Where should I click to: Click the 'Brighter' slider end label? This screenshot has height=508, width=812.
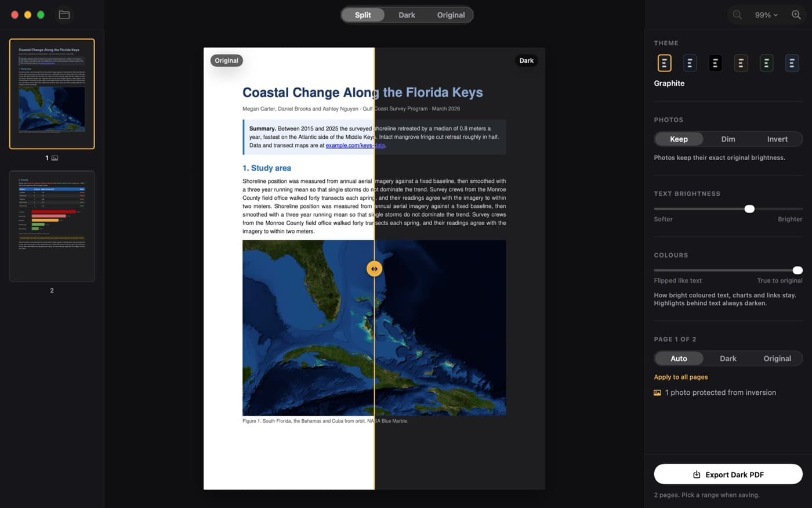coord(790,219)
